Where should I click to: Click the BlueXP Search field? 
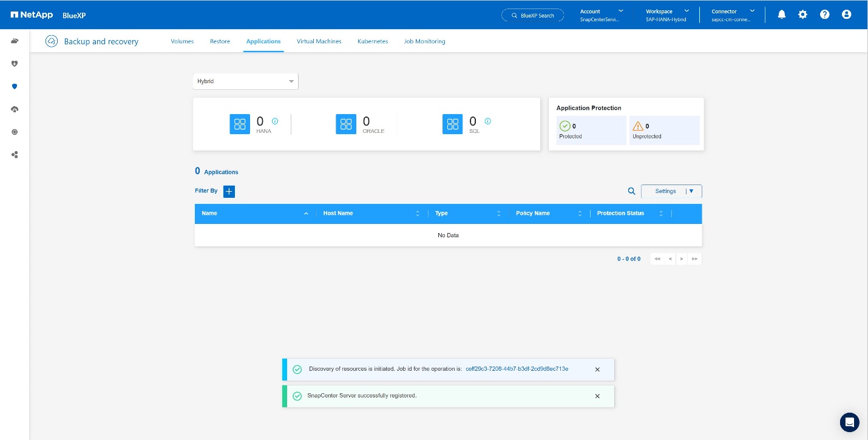[x=532, y=15]
